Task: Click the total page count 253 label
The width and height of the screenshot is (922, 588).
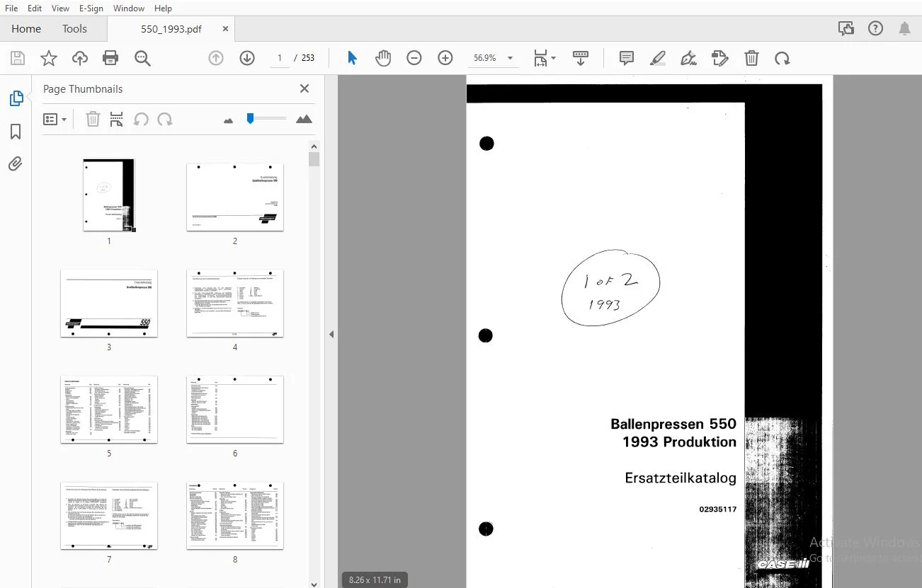Action: 308,58
